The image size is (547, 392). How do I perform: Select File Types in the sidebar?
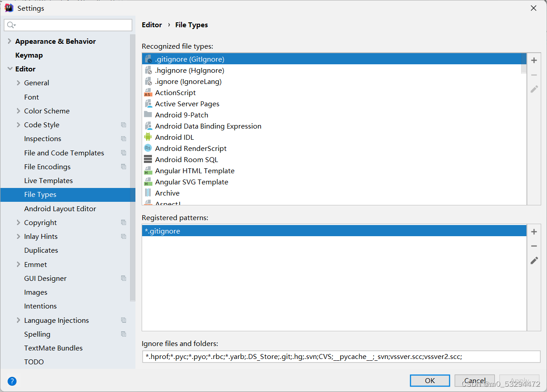67,195
